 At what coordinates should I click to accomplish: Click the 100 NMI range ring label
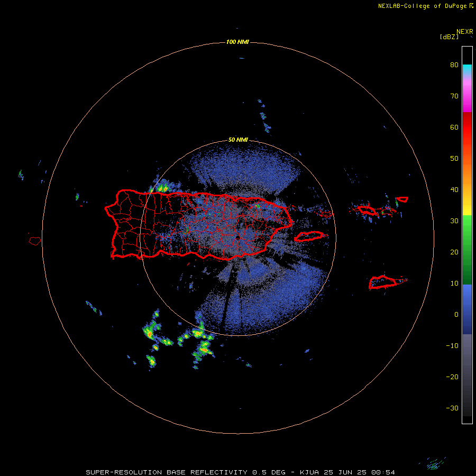pos(237,42)
